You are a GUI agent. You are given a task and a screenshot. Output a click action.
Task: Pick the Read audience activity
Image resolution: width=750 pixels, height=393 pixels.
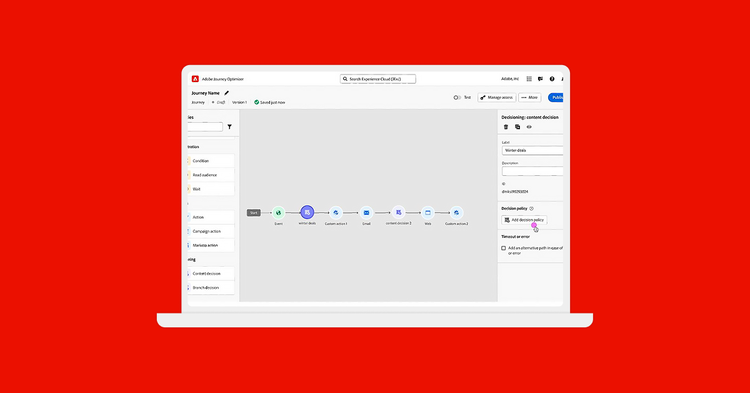tap(211, 175)
